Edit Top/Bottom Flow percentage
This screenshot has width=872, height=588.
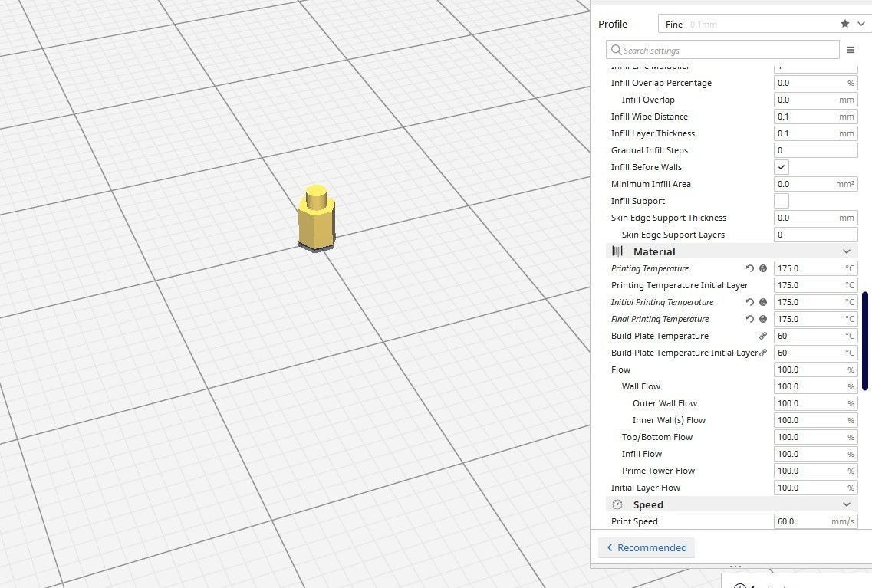[815, 437]
